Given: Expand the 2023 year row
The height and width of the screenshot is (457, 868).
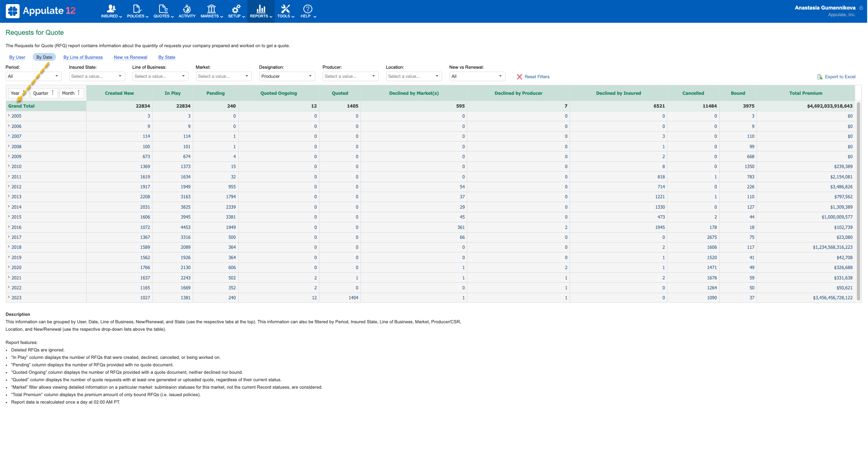Looking at the screenshot, I should click(x=10, y=298).
